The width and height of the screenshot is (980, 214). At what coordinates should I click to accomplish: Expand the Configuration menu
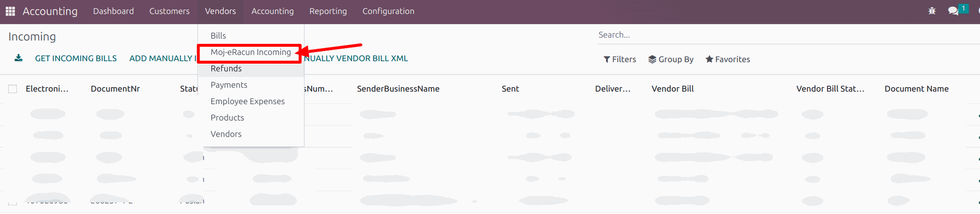pos(388,11)
